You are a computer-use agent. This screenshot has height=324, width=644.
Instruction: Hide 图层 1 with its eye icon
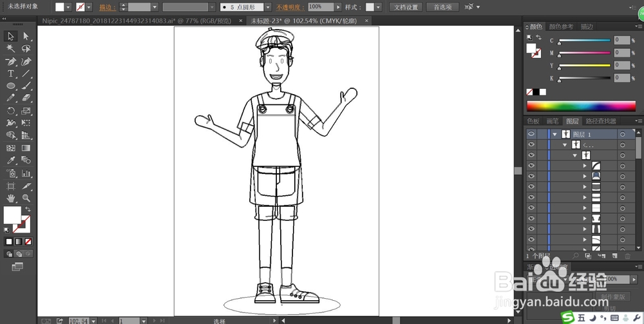[x=531, y=134]
